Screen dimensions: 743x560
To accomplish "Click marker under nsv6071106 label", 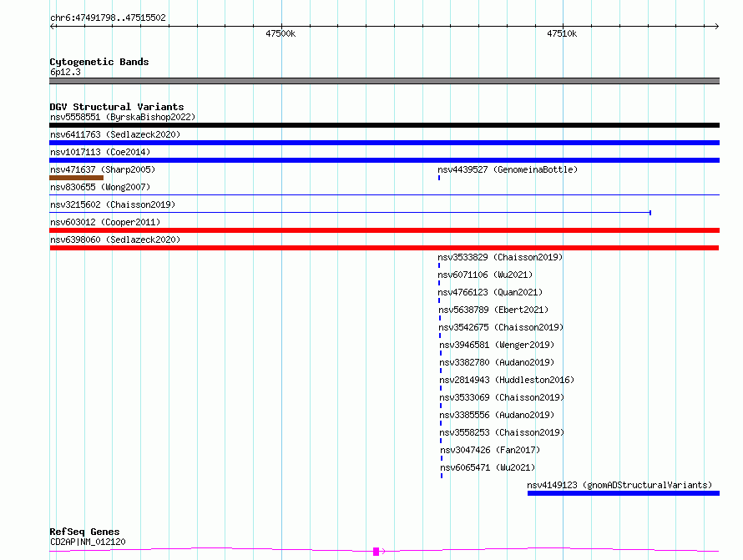I will pos(439,283).
